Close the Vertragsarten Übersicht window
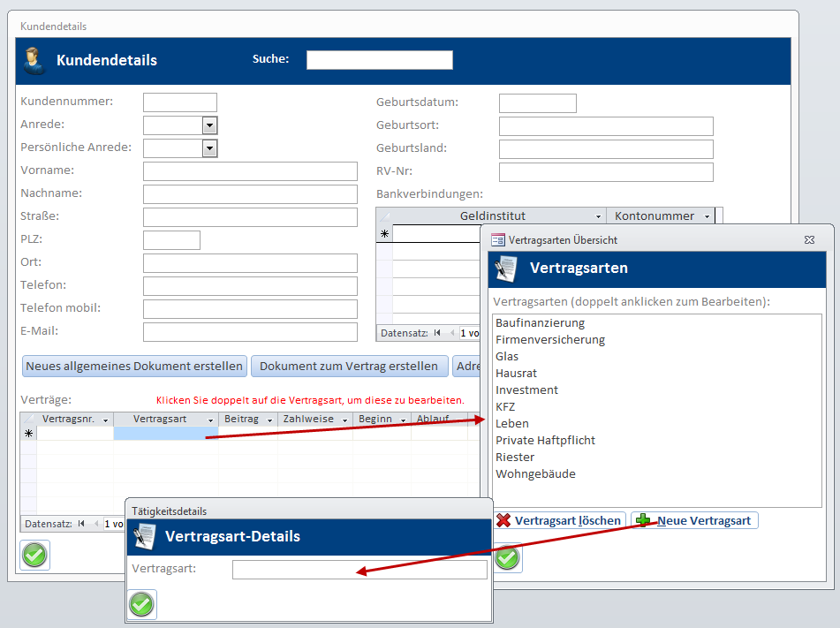Image resolution: width=840 pixels, height=628 pixels. point(808,239)
